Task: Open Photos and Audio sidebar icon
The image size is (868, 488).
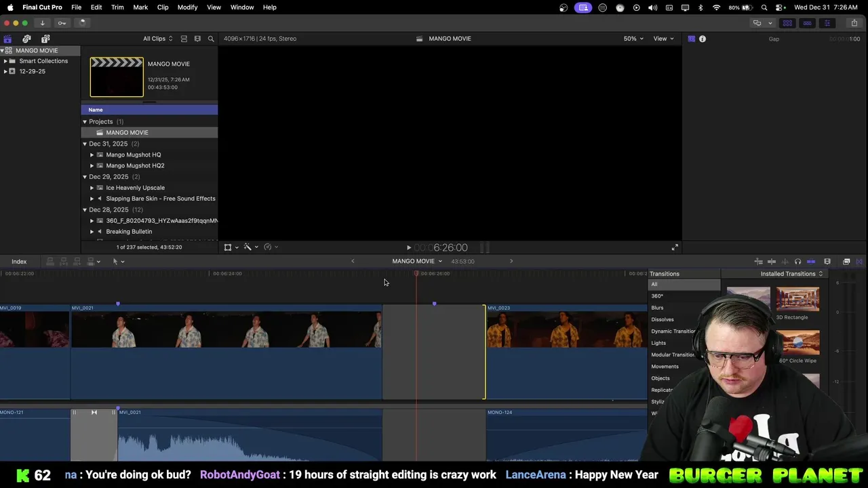Action: tap(26, 39)
